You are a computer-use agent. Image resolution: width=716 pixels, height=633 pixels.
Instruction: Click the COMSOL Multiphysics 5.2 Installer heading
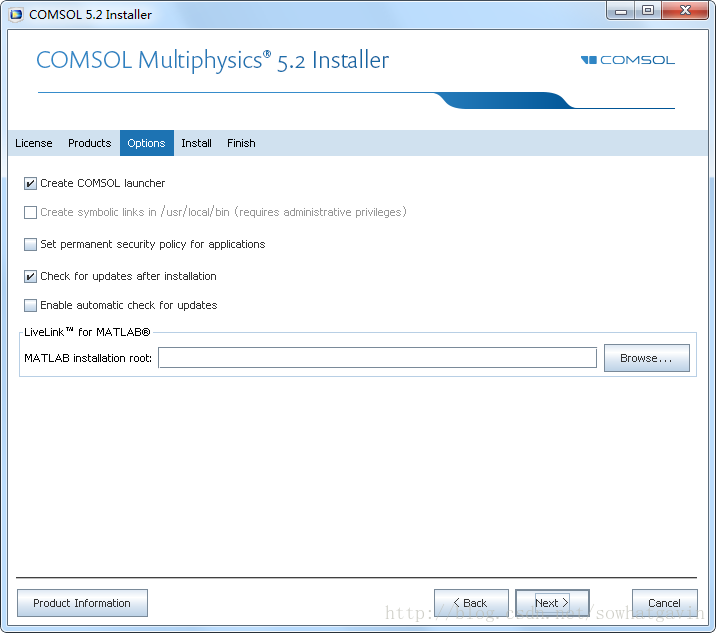(212, 60)
